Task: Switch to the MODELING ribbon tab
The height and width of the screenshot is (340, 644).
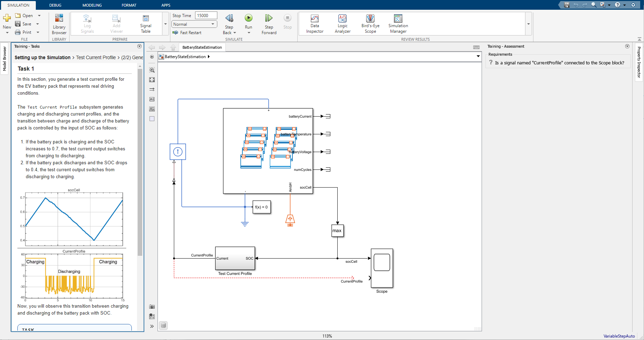Action: point(92,5)
